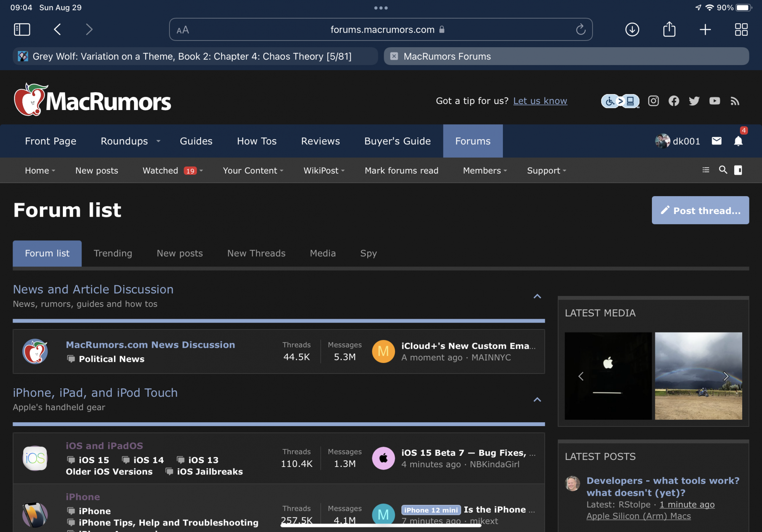Screen dimensions: 762x532
Task: Select the Buyer's Guide nav item
Action: (397, 141)
